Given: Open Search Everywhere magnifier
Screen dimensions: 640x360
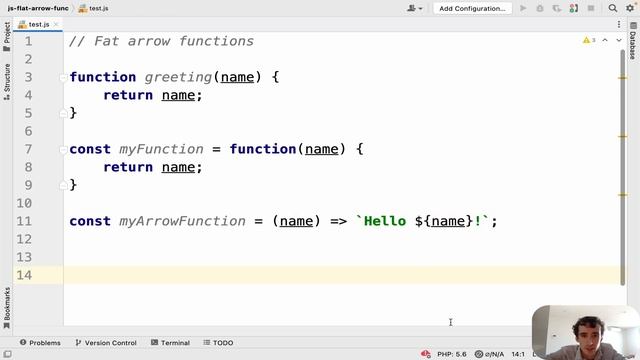Looking at the screenshot, I should pyautogui.click(x=613, y=8).
